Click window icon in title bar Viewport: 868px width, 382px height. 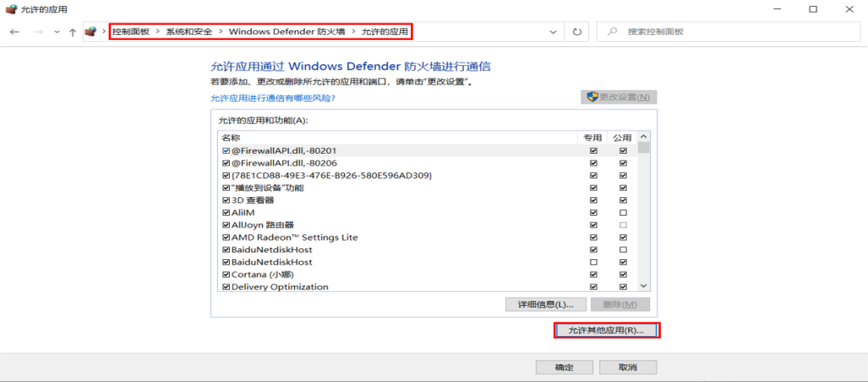[x=11, y=9]
